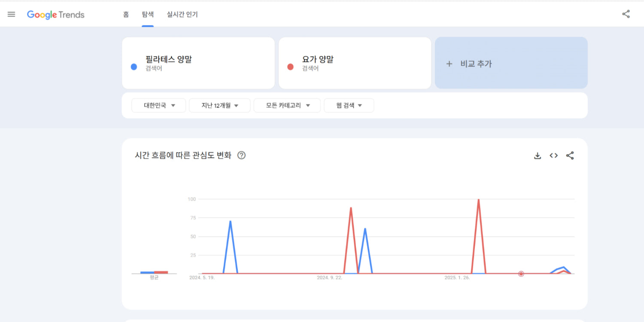Share the interest over time chart
This screenshot has width=644, height=322.
click(x=570, y=155)
